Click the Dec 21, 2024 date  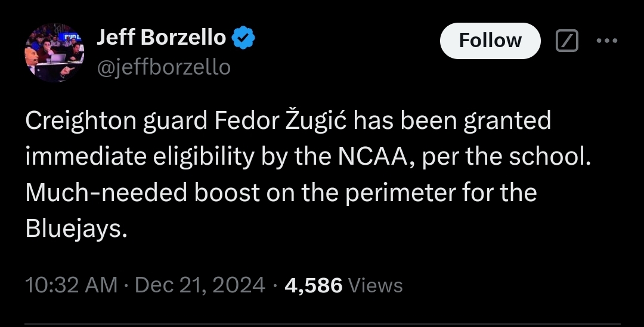[200, 285]
